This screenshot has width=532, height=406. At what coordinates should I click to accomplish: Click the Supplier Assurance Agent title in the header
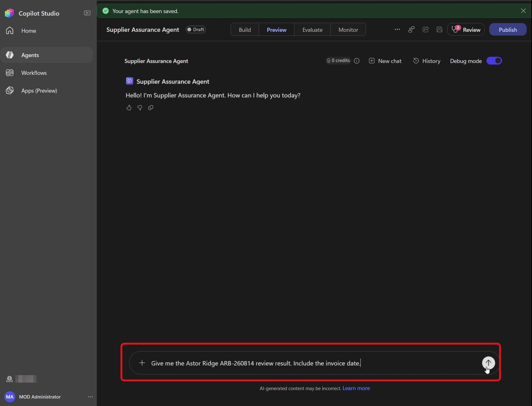click(143, 30)
